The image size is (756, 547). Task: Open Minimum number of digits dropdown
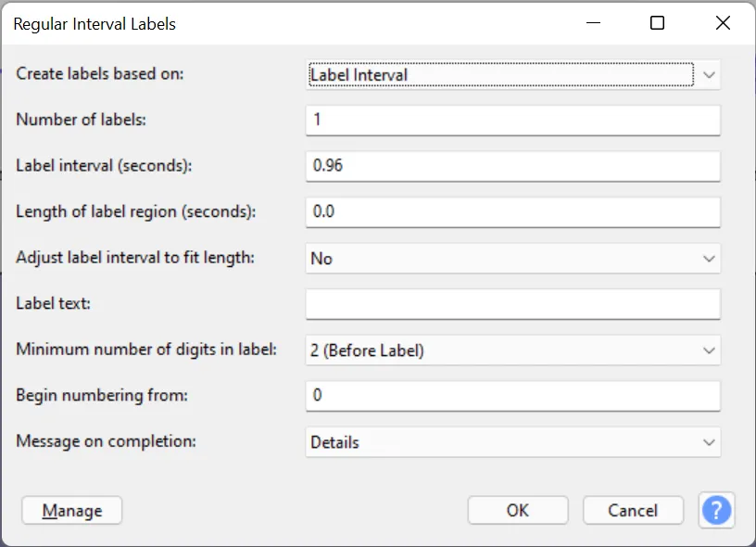[512, 350]
